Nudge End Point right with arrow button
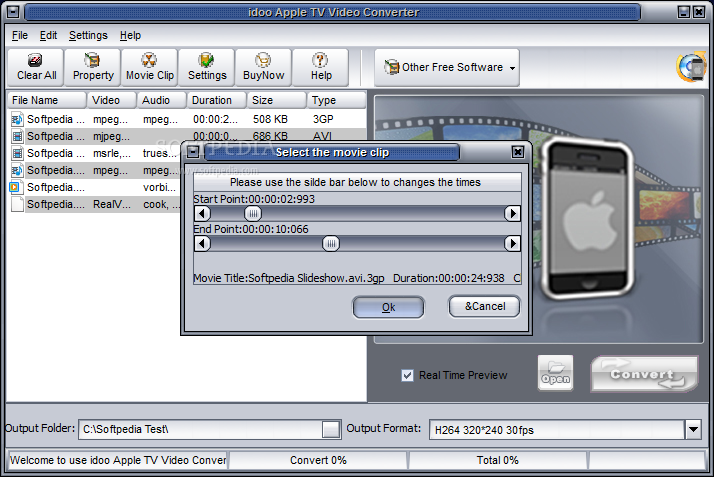 [x=512, y=244]
